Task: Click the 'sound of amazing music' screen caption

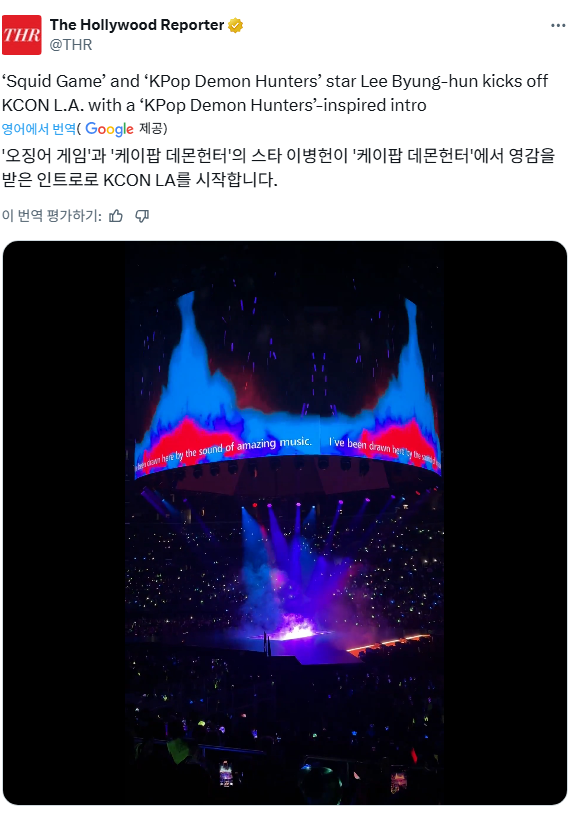Action: tap(249, 447)
